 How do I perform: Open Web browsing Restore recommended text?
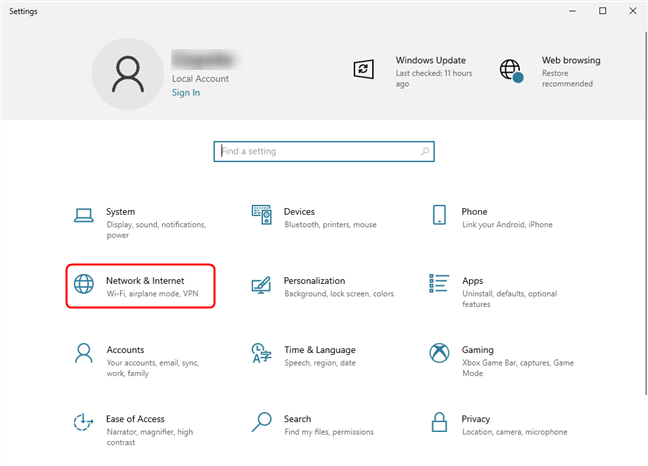pyautogui.click(x=567, y=78)
